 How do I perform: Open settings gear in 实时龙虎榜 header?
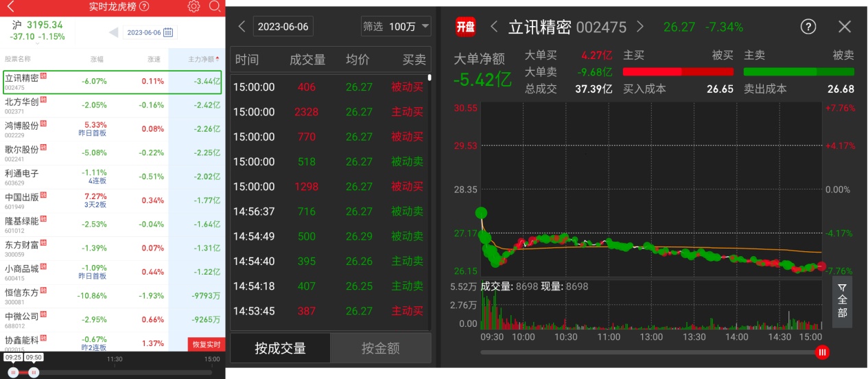(x=193, y=7)
